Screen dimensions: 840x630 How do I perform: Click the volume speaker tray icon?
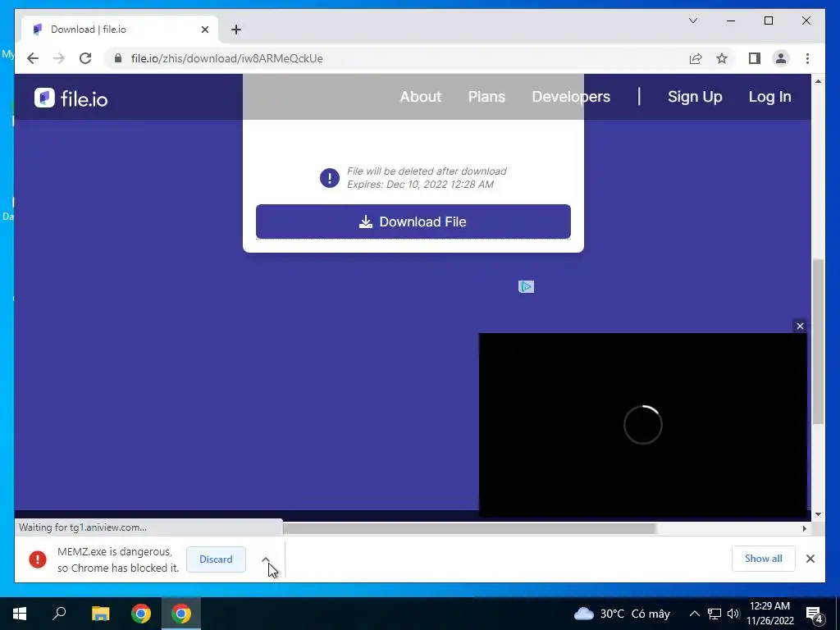(733, 614)
